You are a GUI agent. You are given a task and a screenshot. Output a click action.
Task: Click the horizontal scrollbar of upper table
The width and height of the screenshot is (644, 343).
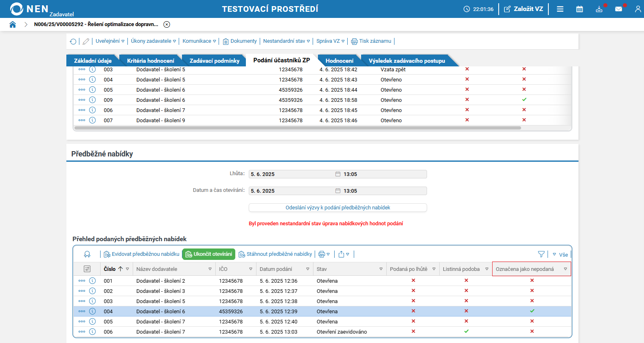pos(297,128)
